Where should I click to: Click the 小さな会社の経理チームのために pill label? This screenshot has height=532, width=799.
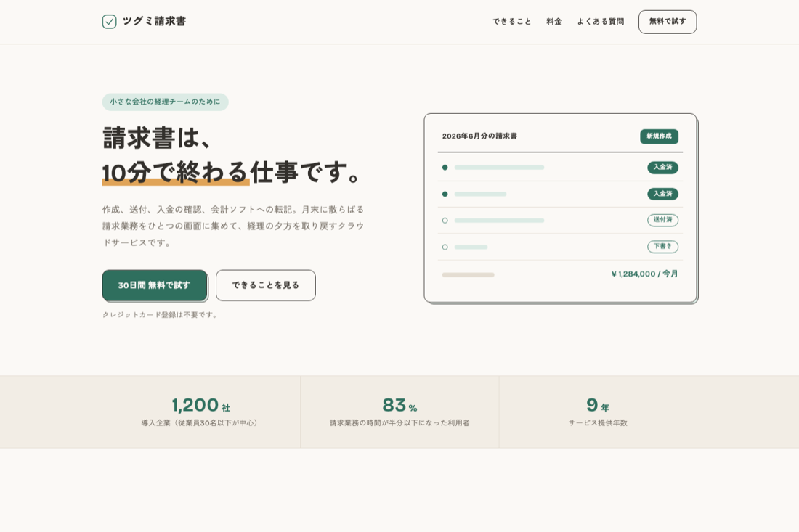pos(165,102)
